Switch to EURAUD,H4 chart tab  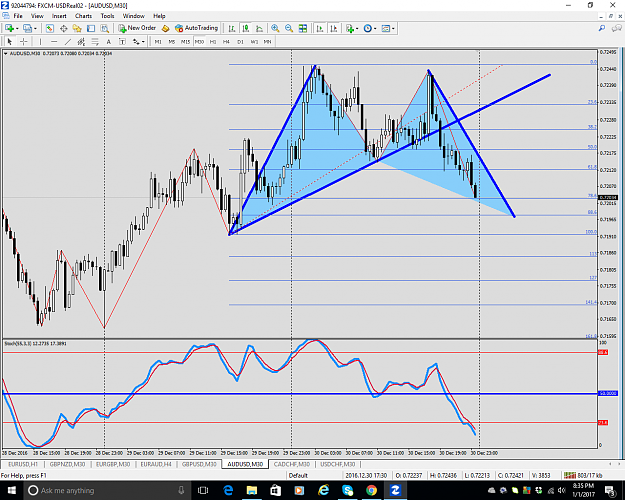tap(156, 464)
